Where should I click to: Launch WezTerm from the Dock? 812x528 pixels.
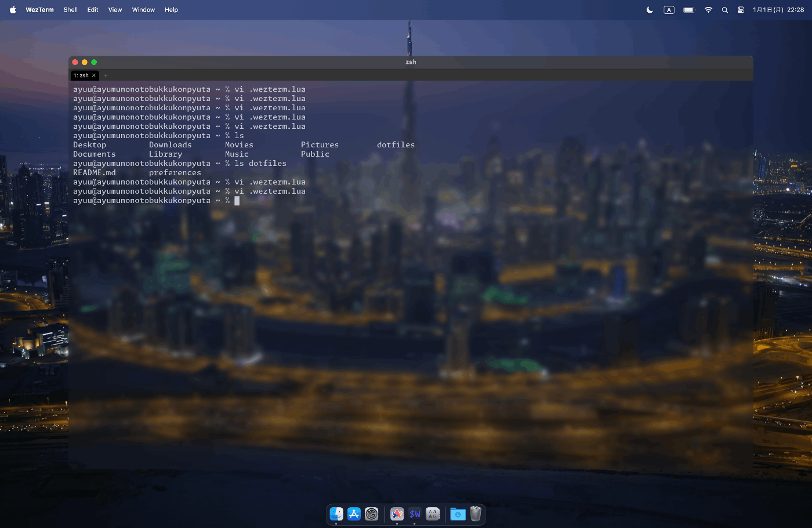pos(415,514)
